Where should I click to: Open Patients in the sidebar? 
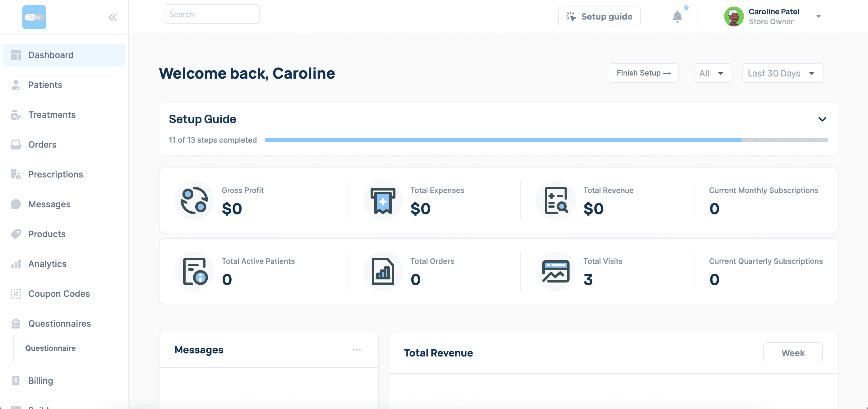coord(45,85)
